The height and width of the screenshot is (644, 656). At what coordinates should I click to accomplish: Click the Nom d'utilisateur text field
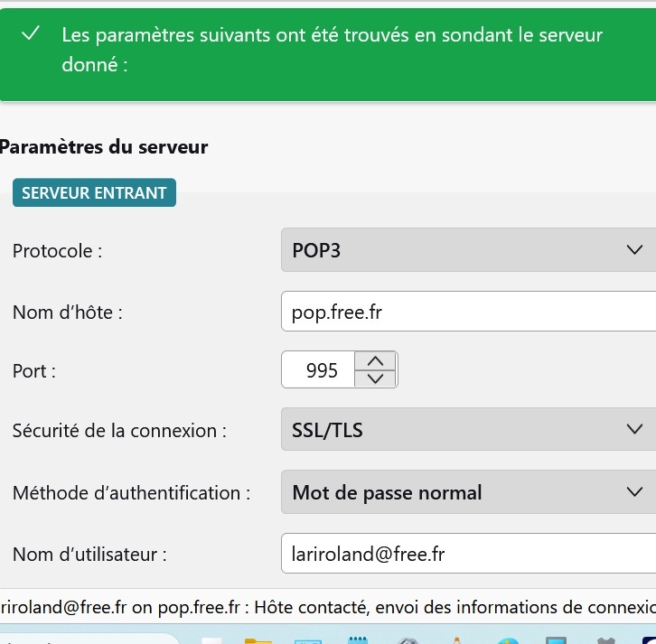click(x=468, y=555)
